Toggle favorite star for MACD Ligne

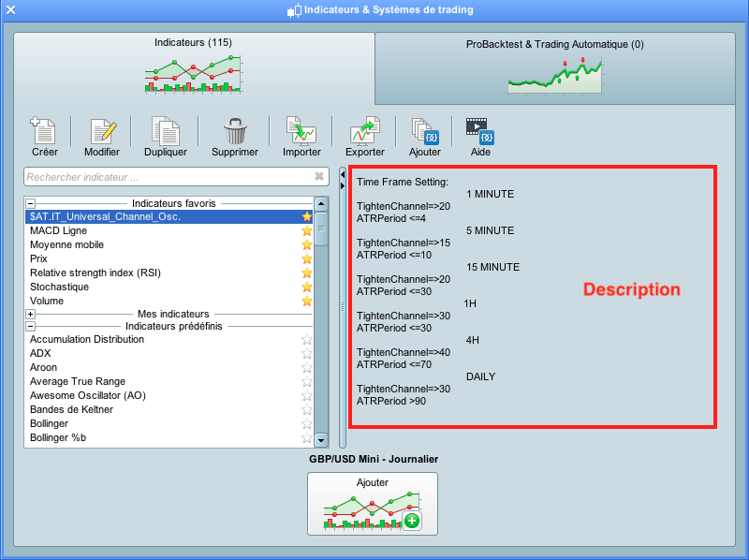(307, 230)
